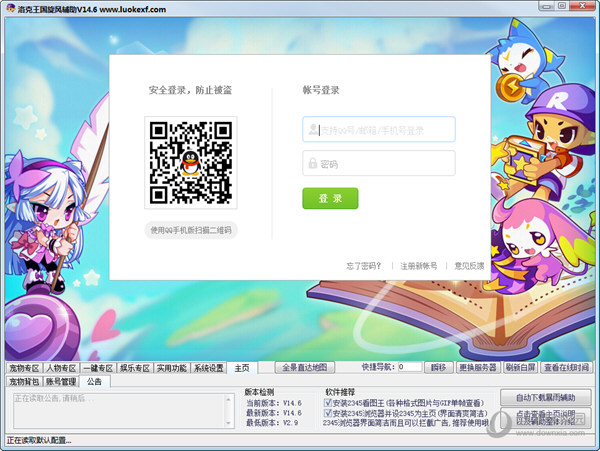This screenshot has width=600, height=451.
Task: Open the 宠物背包 tab
Action: [24, 381]
